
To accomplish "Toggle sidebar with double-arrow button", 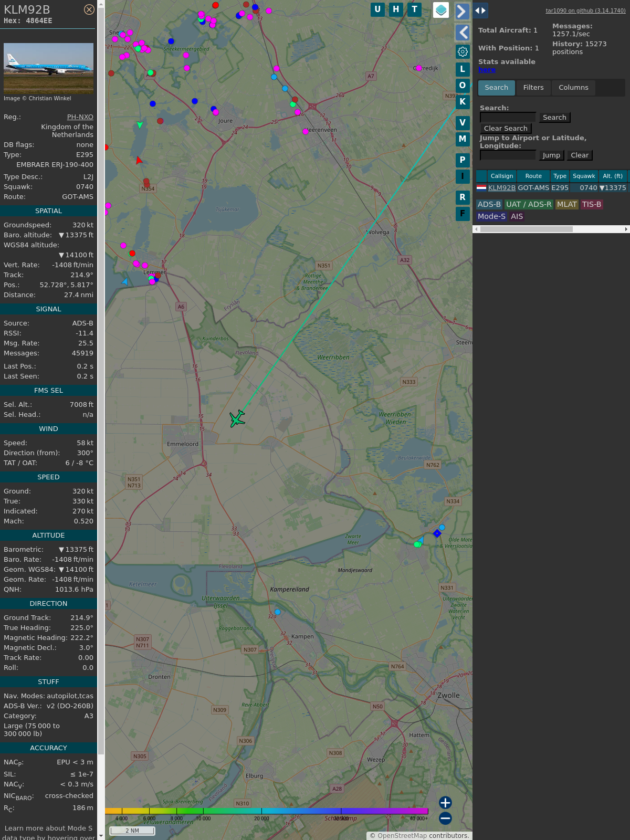I will [480, 10].
